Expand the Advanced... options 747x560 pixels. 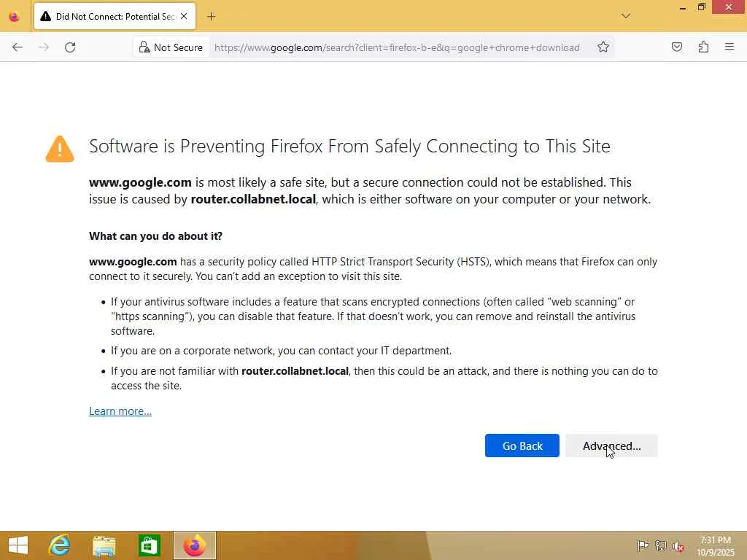611,446
